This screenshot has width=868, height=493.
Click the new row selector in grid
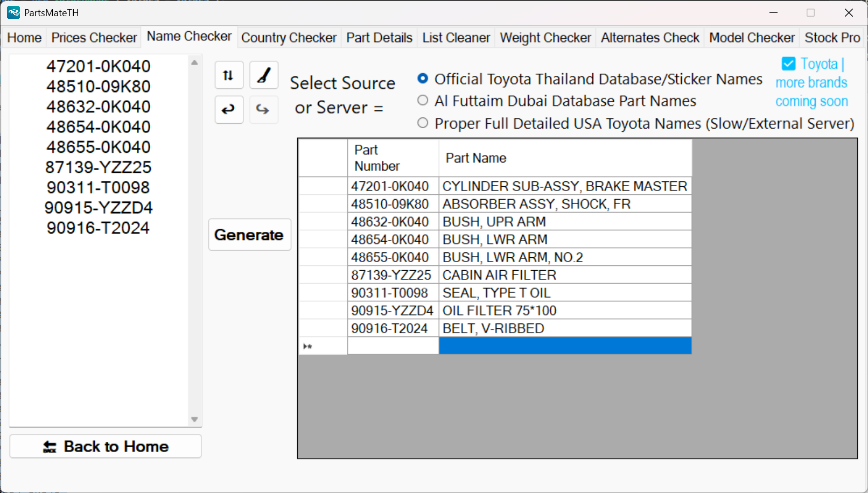(323, 346)
